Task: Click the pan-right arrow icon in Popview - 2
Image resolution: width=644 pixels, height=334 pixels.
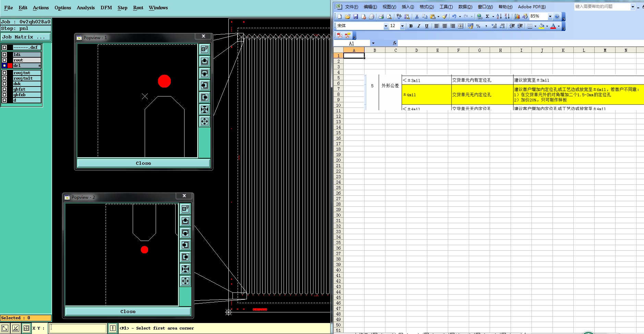Action: [x=186, y=257]
